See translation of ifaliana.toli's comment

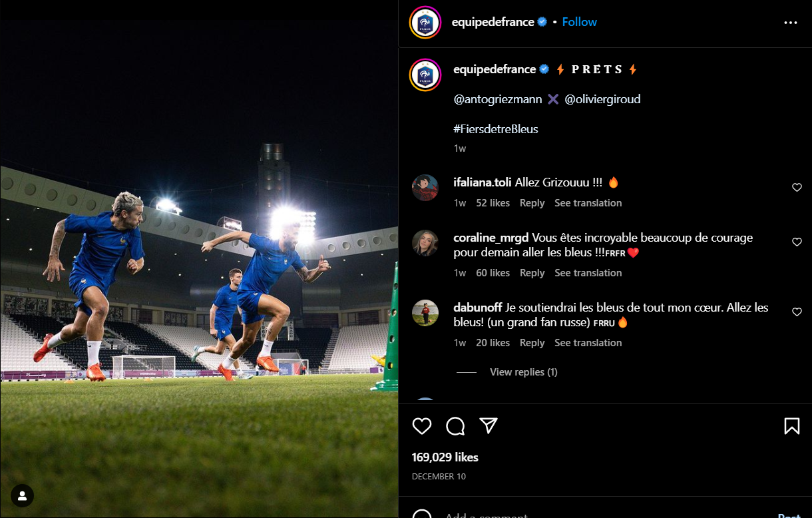coord(588,203)
